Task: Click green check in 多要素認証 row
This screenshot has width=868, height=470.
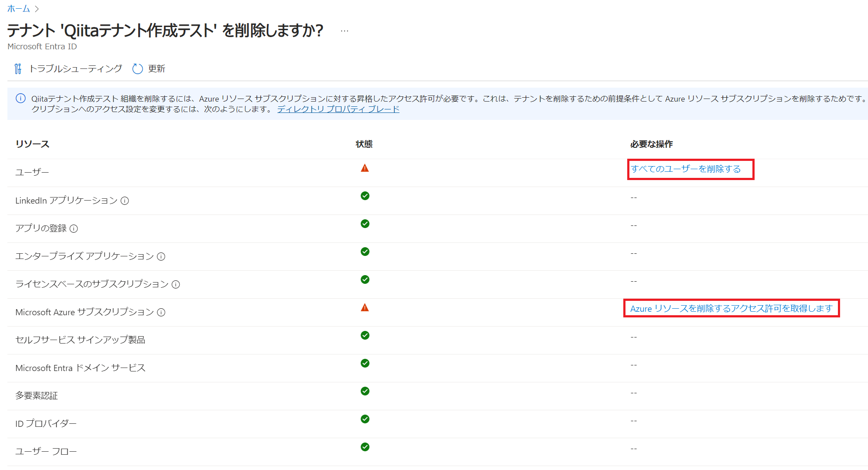Action: tap(365, 391)
